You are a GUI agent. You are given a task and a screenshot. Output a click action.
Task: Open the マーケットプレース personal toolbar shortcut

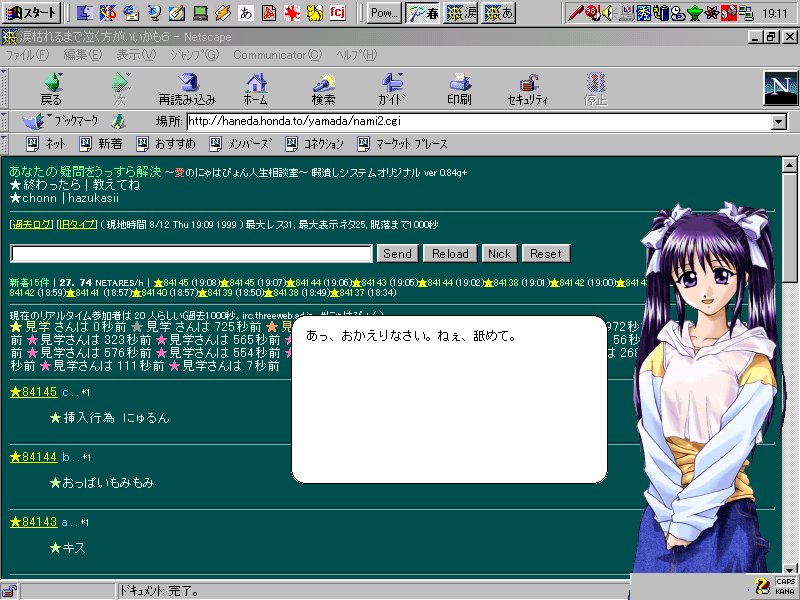[x=403, y=144]
